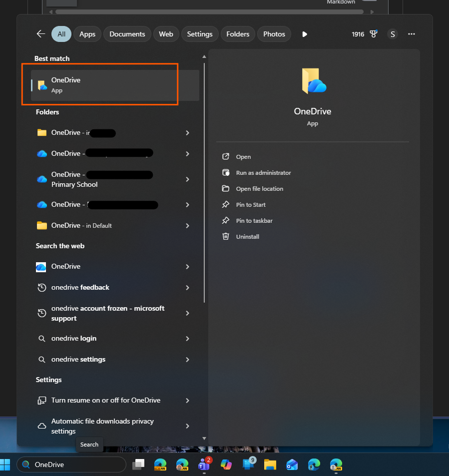Viewport: 449px width, 476px height.
Task: Open the S account profile icon
Action: click(393, 34)
